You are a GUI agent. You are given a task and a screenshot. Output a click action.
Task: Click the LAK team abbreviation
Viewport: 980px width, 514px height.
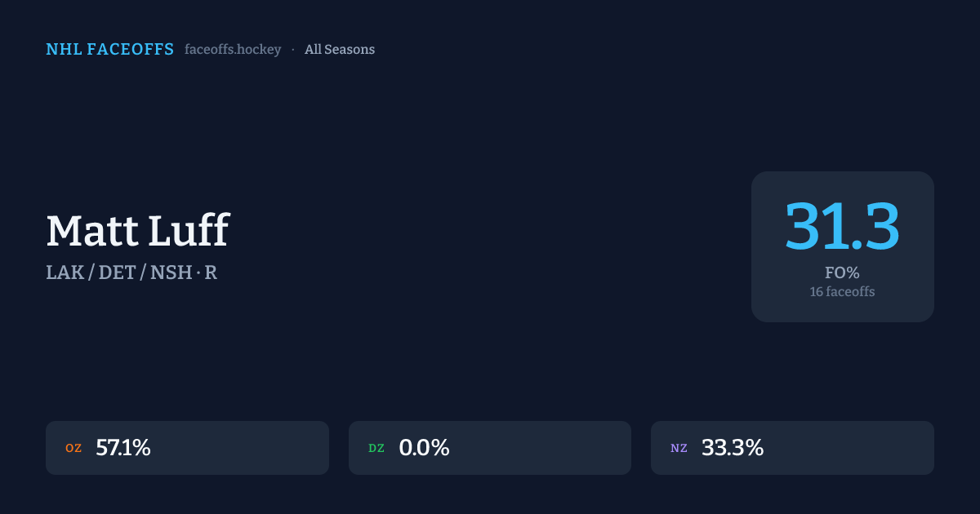point(65,273)
